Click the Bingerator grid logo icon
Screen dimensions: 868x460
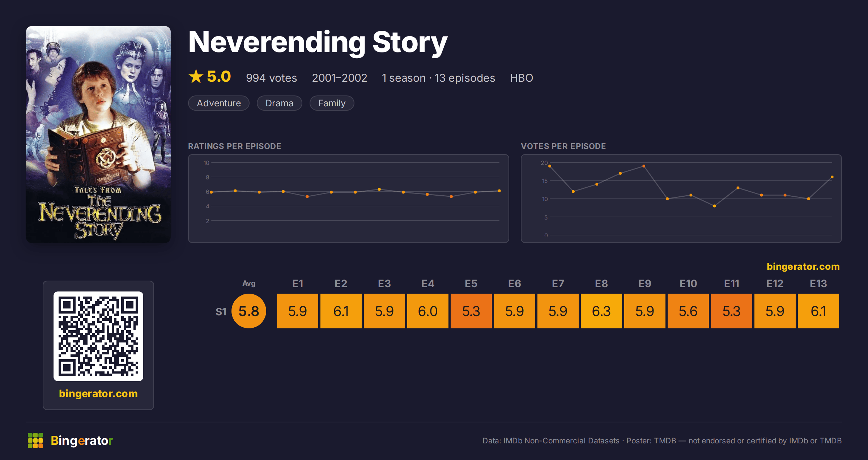pyautogui.click(x=35, y=440)
